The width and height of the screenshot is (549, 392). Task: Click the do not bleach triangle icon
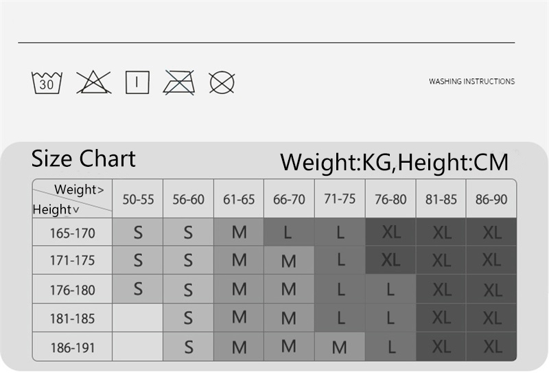pyautogui.click(x=93, y=82)
